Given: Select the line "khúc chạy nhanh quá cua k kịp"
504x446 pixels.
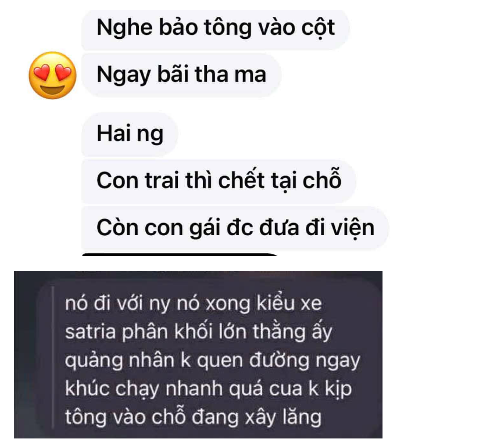Looking at the screenshot, I should 208,389.
